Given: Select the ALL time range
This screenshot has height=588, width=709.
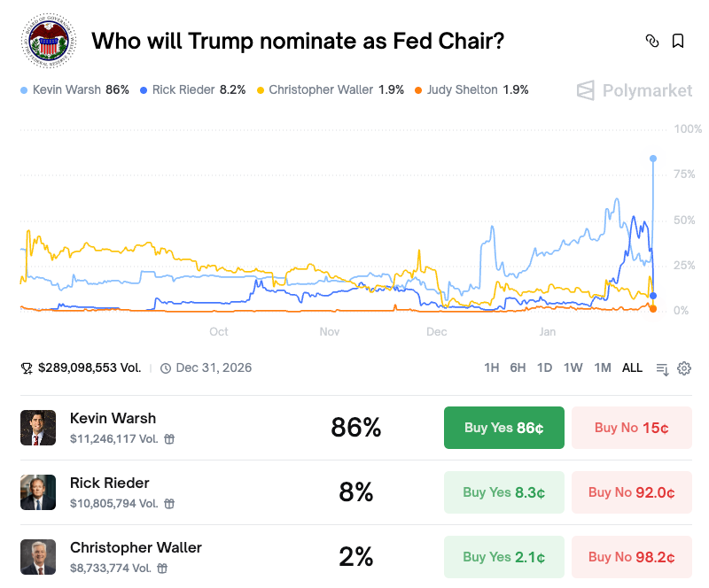Looking at the screenshot, I should point(632,368).
